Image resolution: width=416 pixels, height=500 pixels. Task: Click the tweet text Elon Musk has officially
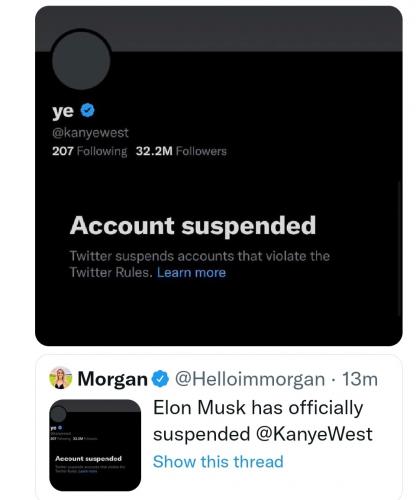click(258, 407)
